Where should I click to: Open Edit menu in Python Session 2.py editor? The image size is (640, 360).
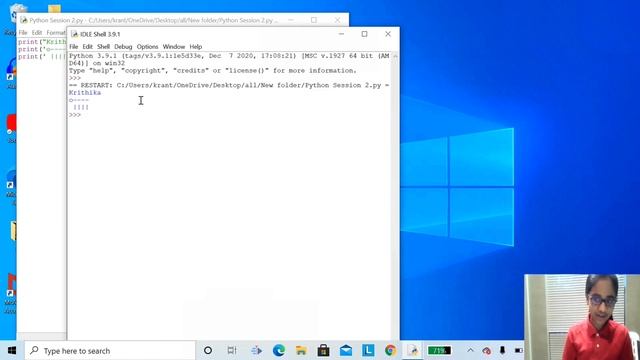pyautogui.click(x=37, y=33)
